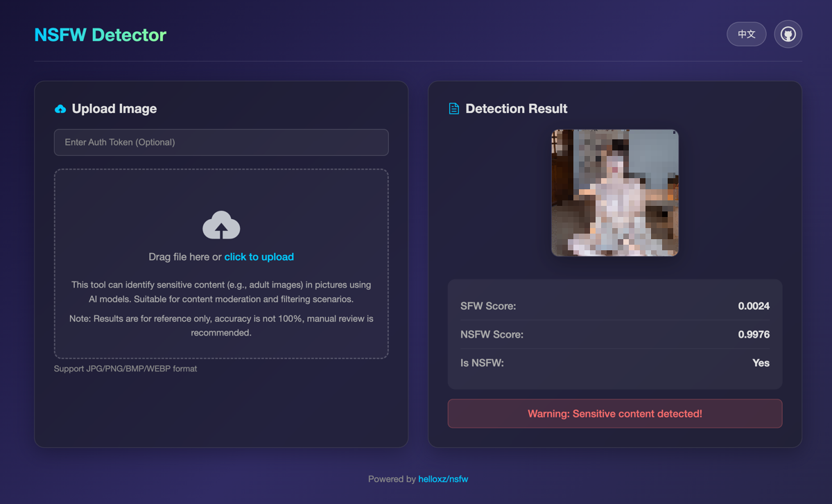Click the manual review recommended note
832x504 pixels.
pos(221,326)
